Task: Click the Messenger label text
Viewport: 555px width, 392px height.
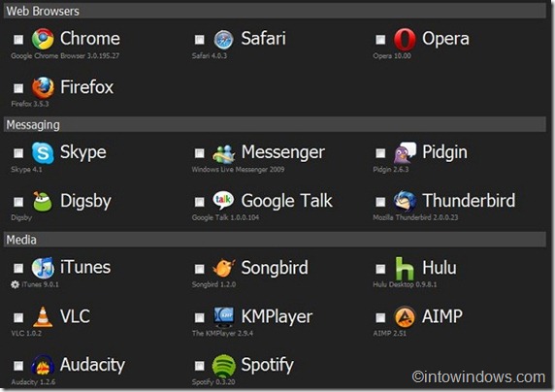Action: click(282, 153)
